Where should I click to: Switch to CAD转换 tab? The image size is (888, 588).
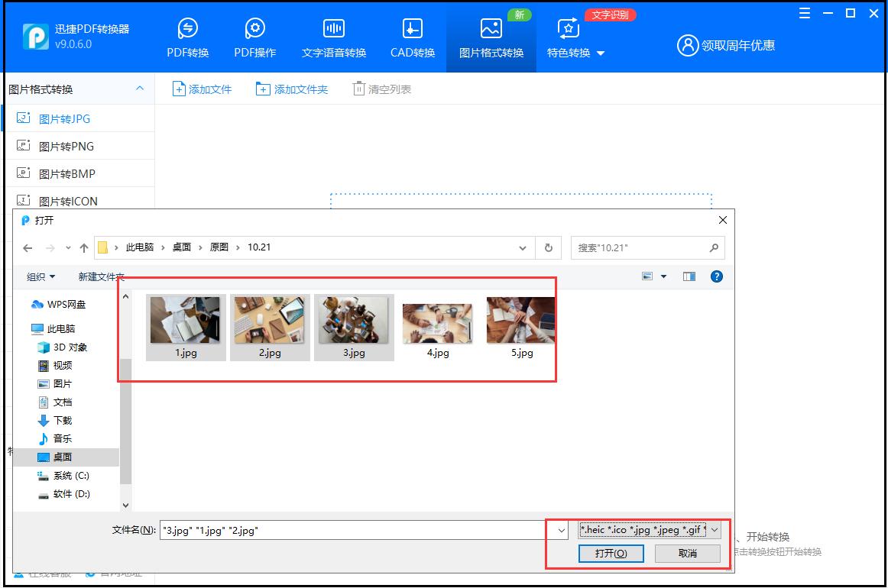413,38
